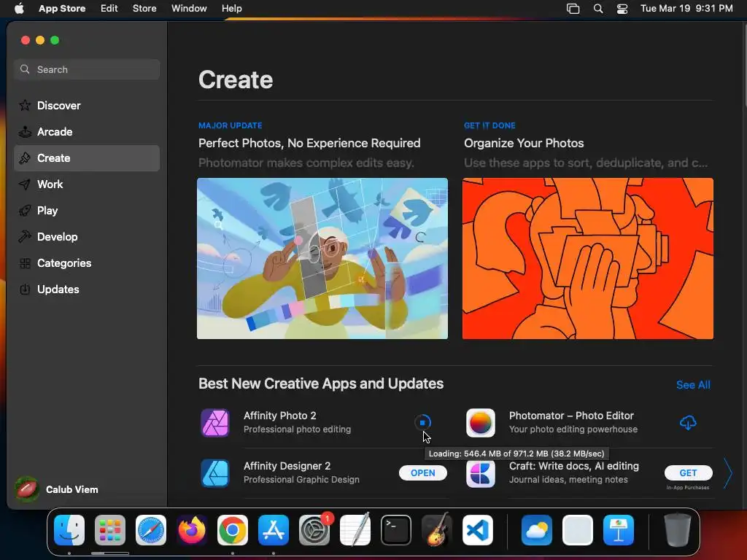Open Spotlight search in menu bar
Screen dimensions: 747x560
[x=598, y=9]
